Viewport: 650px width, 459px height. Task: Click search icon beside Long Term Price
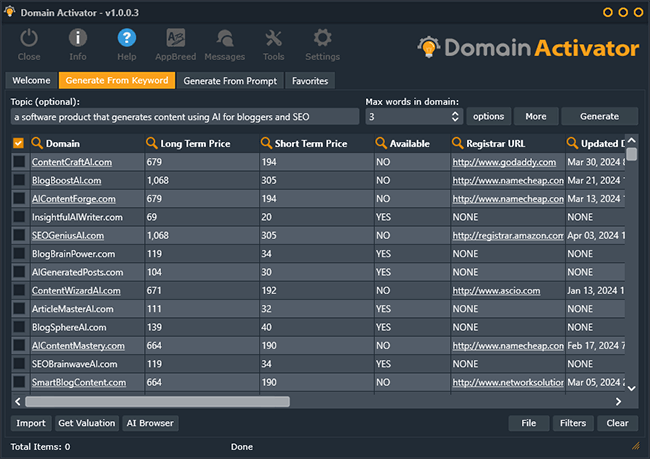(152, 143)
